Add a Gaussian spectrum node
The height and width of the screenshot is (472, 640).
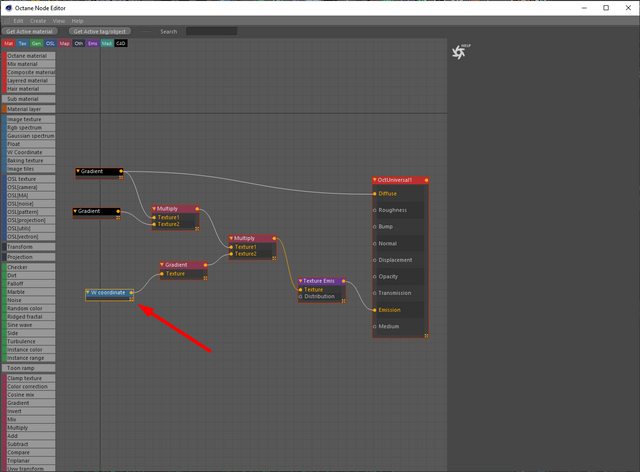point(29,136)
